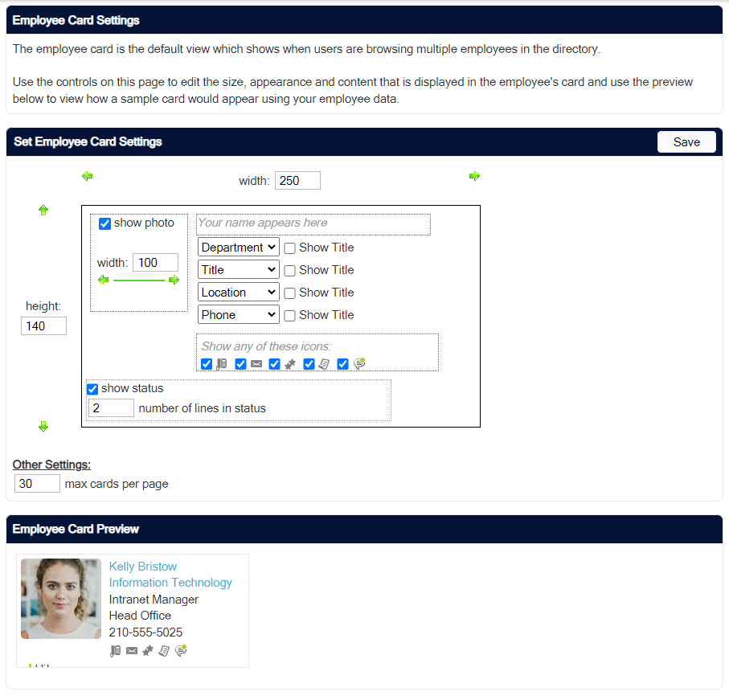This screenshot has width=729, height=700.
Task: Click the 'Head Office' text in preview
Action: pos(140,616)
